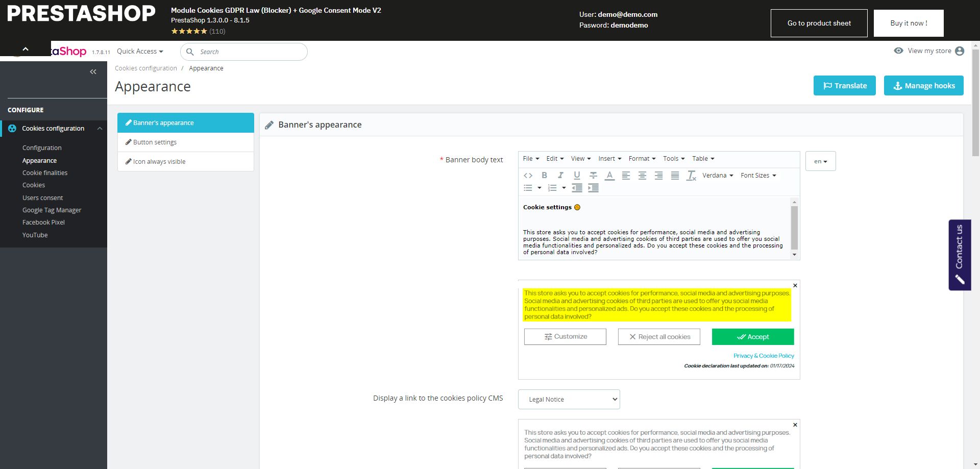Open the Contact us side tab
This screenshot has height=469, width=980.
(960, 255)
